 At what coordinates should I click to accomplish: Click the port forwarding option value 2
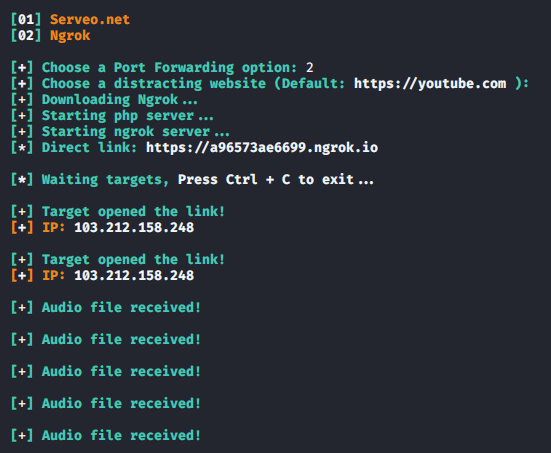coord(310,67)
